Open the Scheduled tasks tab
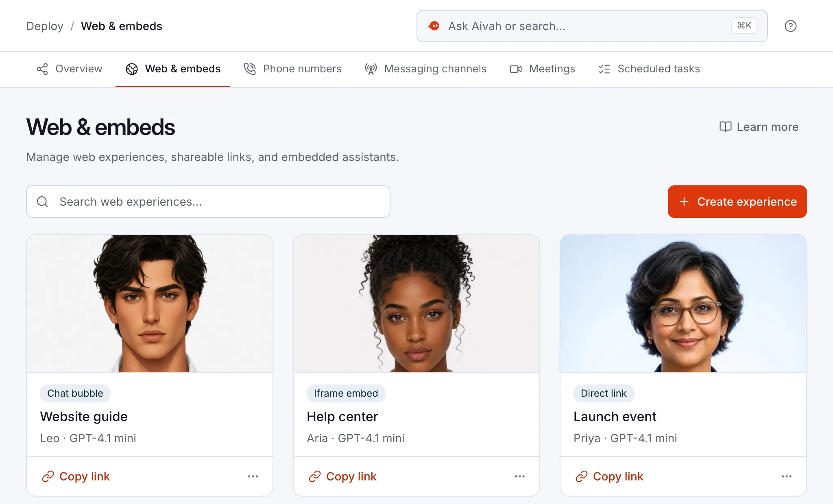 (649, 69)
